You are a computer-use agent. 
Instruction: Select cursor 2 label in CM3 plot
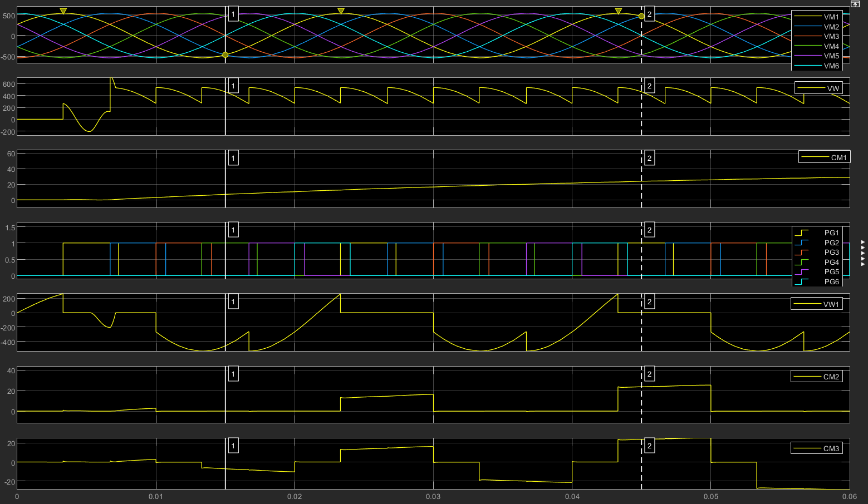pos(649,446)
